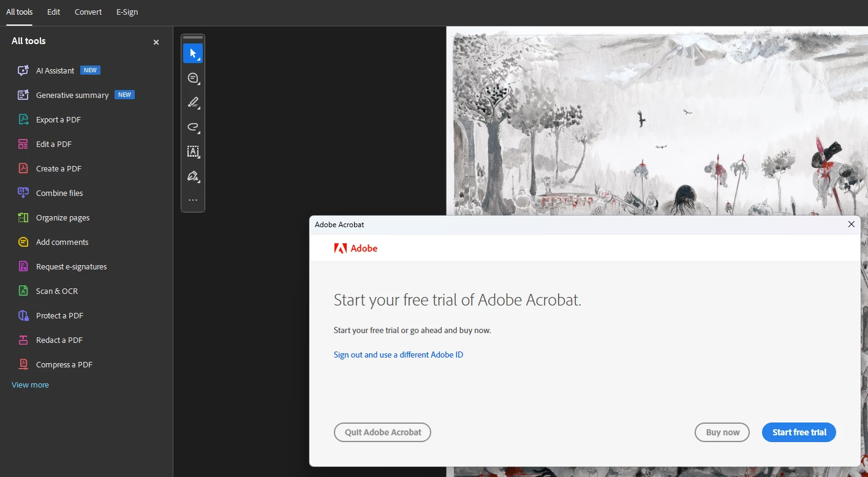Open the three-dots more tools menu
Screen dimensions: 868x477
coord(193,200)
